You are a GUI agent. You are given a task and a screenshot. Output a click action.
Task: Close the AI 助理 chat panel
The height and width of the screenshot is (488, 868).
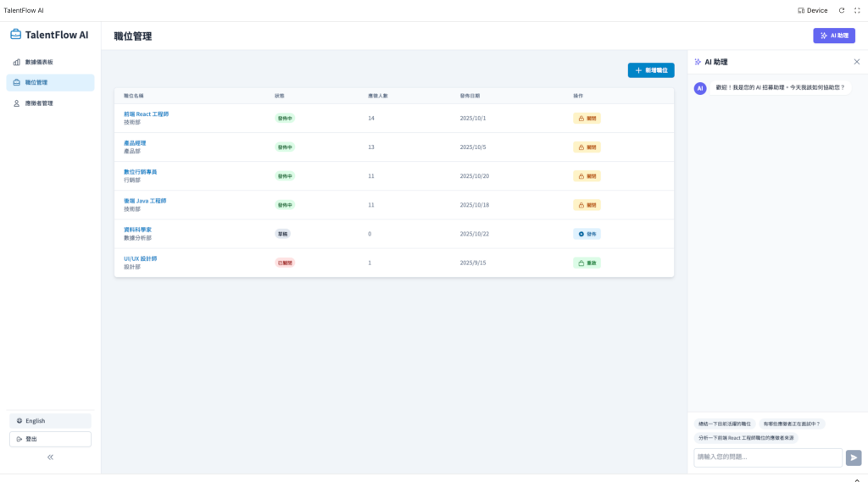click(x=856, y=62)
